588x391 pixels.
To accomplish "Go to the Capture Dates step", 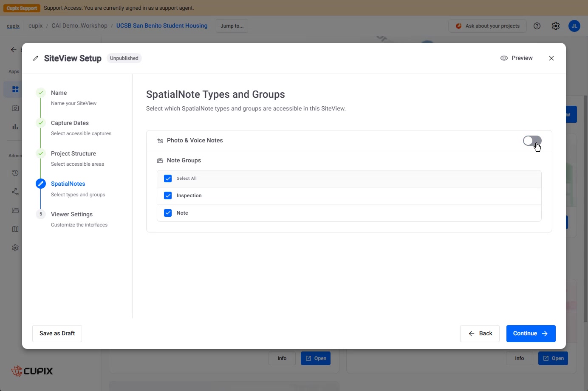I will pyautogui.click(x=70, y=123).
